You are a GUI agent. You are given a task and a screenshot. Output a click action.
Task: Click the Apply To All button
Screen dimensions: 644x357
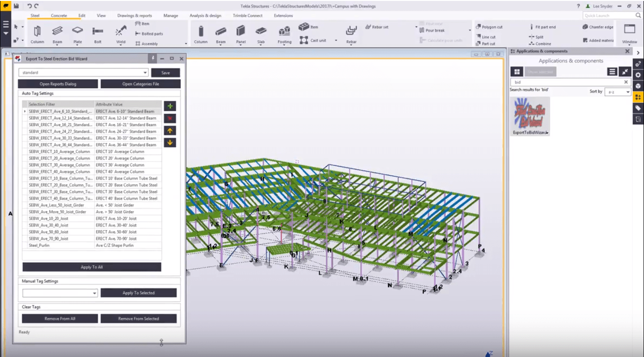(92, 267)
